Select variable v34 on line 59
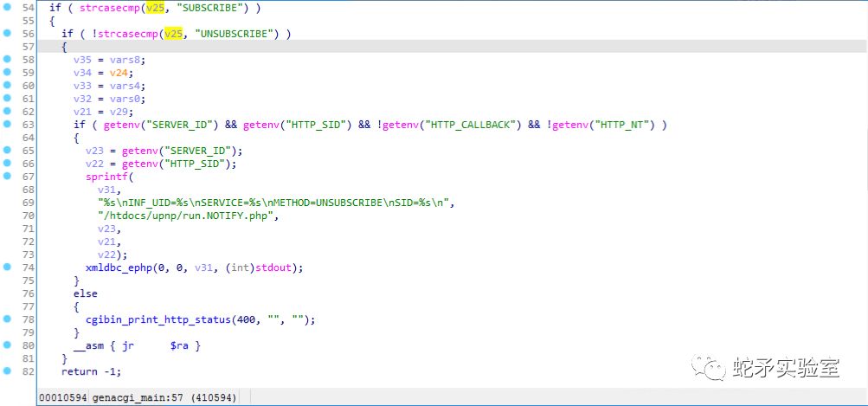The height and width of the screenshot is (406, 868). click(82, 73)
